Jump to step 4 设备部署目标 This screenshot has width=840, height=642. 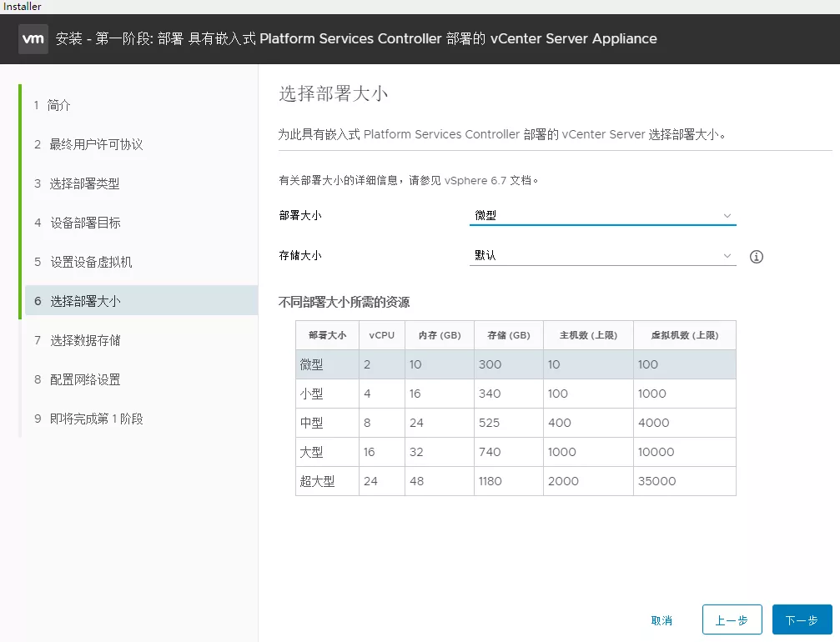pos(85,223)
